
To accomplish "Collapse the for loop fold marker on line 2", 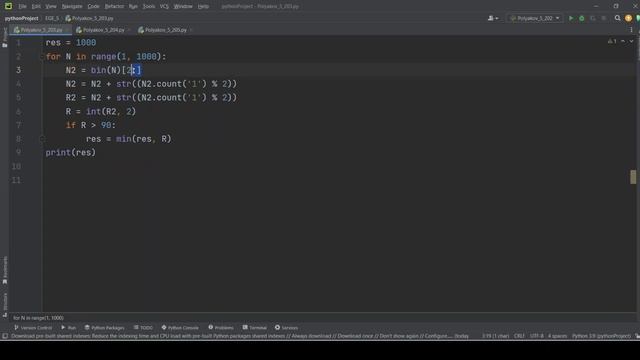I will [41, 57].
